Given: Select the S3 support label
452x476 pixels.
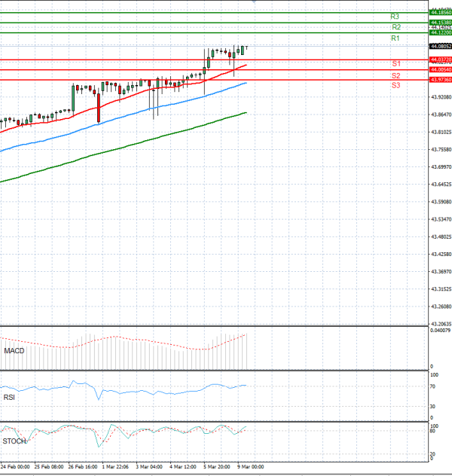Looking at the screenshot, I should (x=395, y=86).
